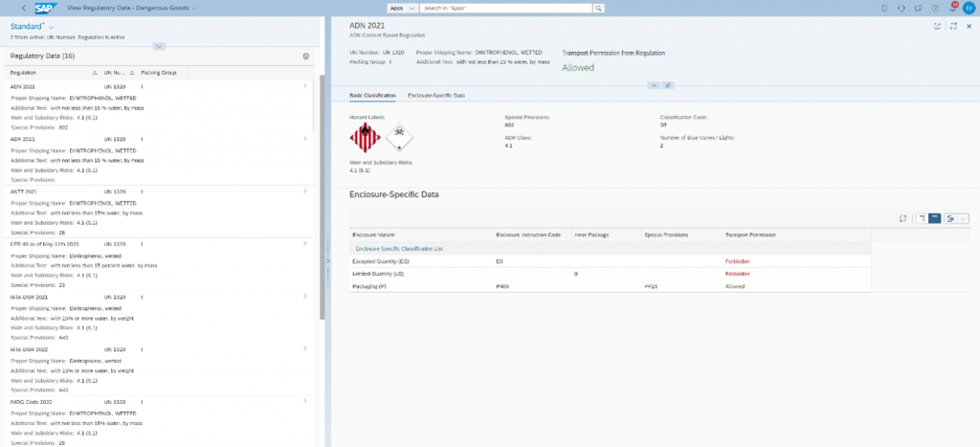Enter full screen mode for detail panel

click(x=953, y=26)
